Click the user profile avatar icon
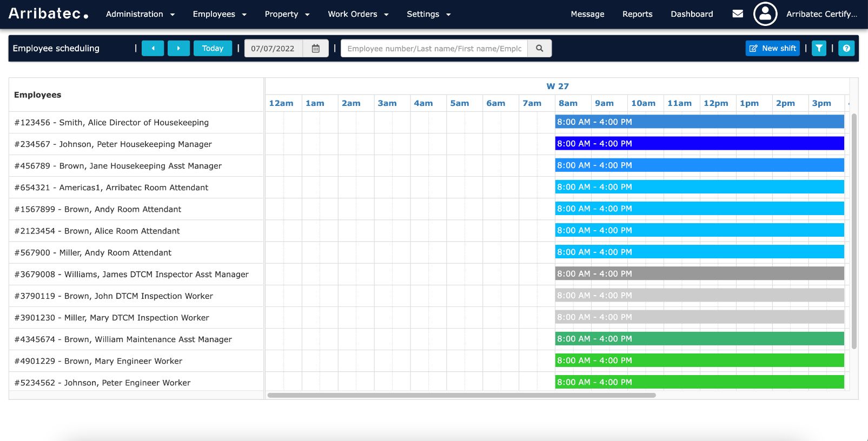Screen dimensions: 868x441 tap(765, 14)
